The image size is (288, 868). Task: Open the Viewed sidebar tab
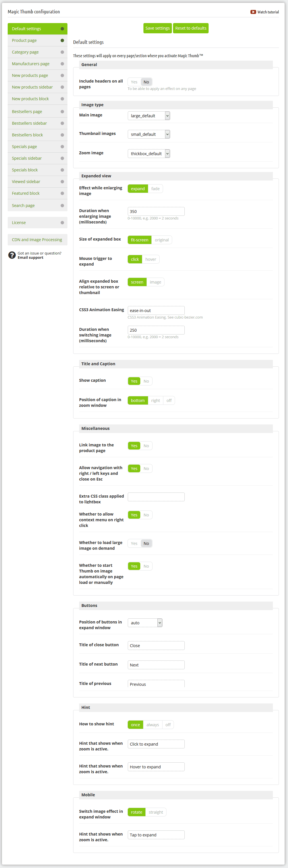click(x=37, y=182)
